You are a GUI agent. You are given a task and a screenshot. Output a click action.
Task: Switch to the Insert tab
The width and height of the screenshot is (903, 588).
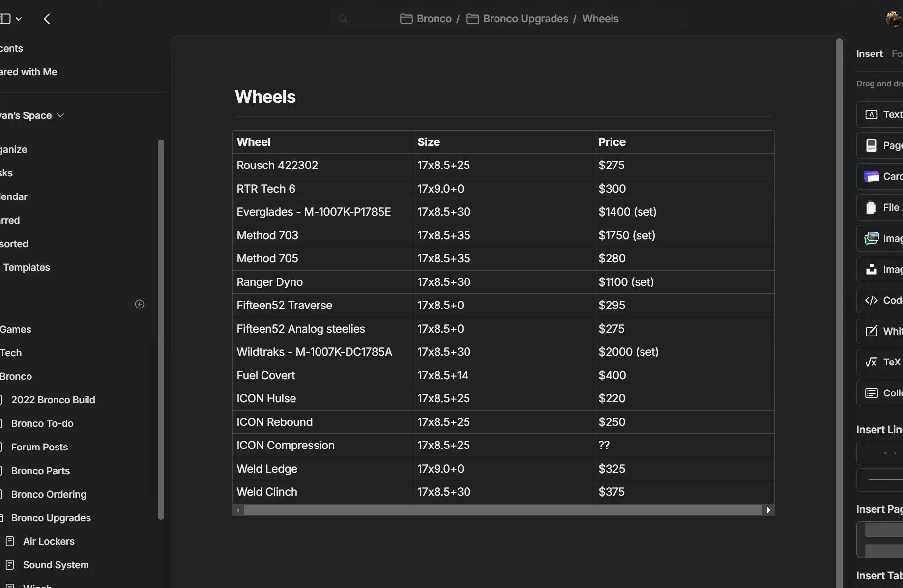coord(869,54)
